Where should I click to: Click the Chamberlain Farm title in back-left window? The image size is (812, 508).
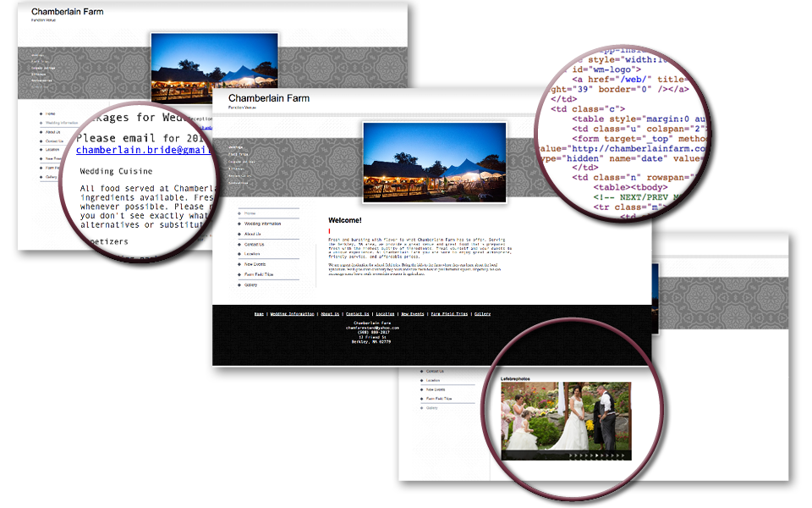coord(68,11)
